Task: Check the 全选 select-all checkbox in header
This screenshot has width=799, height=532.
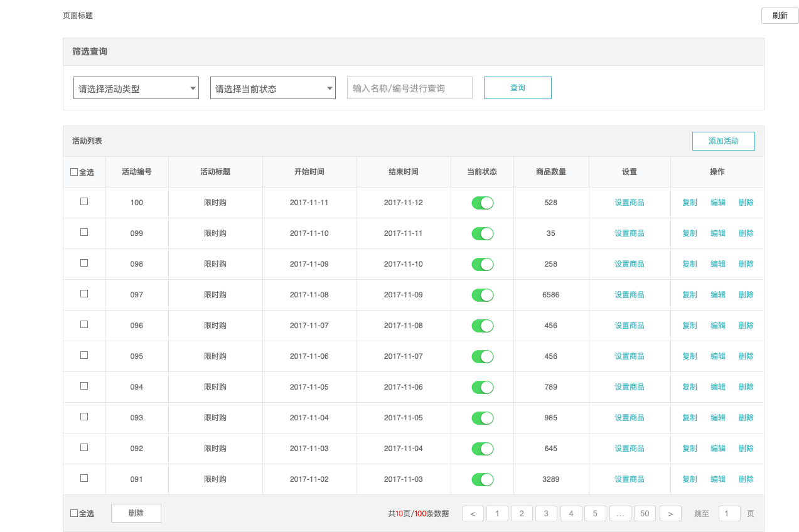Action: 73,171
